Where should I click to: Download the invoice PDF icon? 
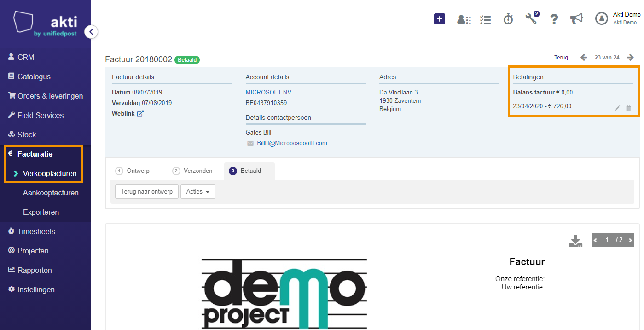(575, 241)
